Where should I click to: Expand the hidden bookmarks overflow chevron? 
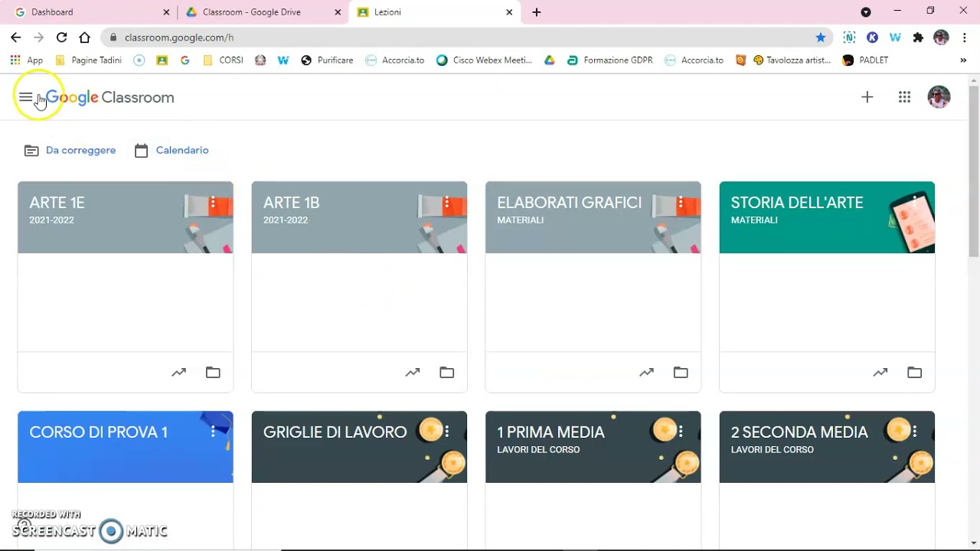[963, 60]
